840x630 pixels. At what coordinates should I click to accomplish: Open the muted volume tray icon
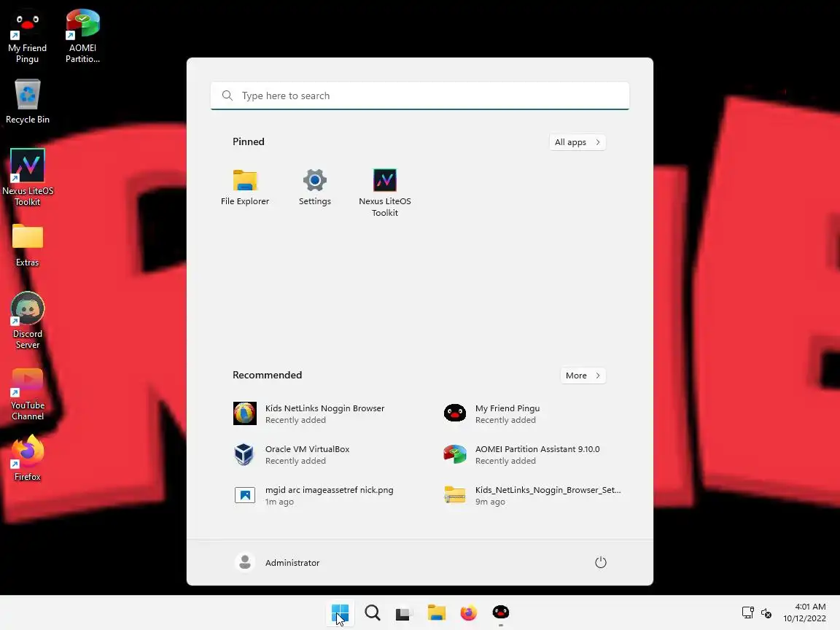click(x=766, y=612)
